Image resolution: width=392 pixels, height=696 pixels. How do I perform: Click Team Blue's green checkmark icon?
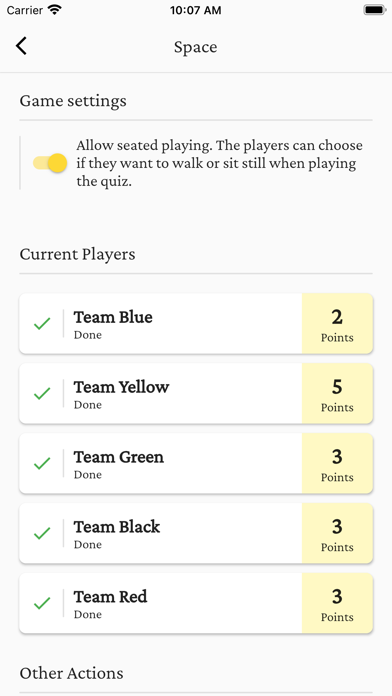(42, 324)
